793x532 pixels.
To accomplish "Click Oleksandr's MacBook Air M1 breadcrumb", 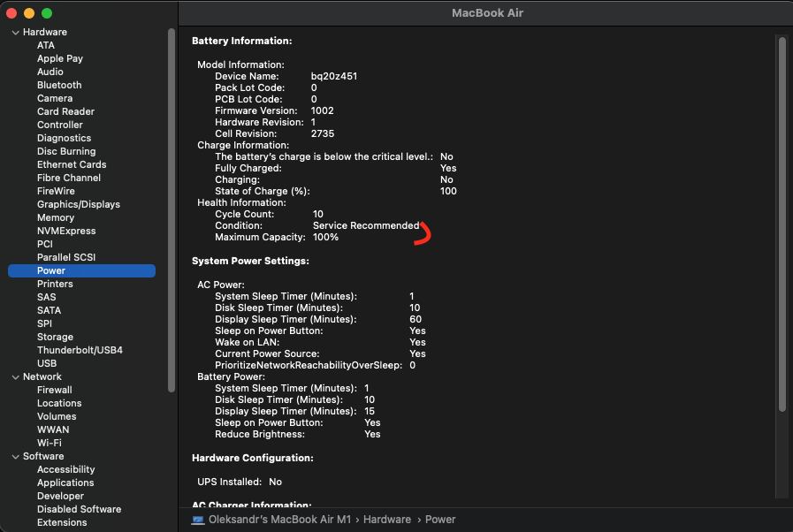I will pos(281,520).
